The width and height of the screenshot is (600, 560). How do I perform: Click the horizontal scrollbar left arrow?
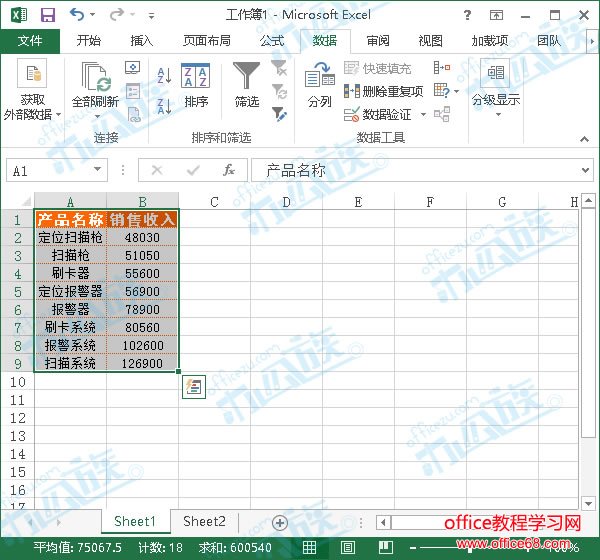[x=383, y=522]
